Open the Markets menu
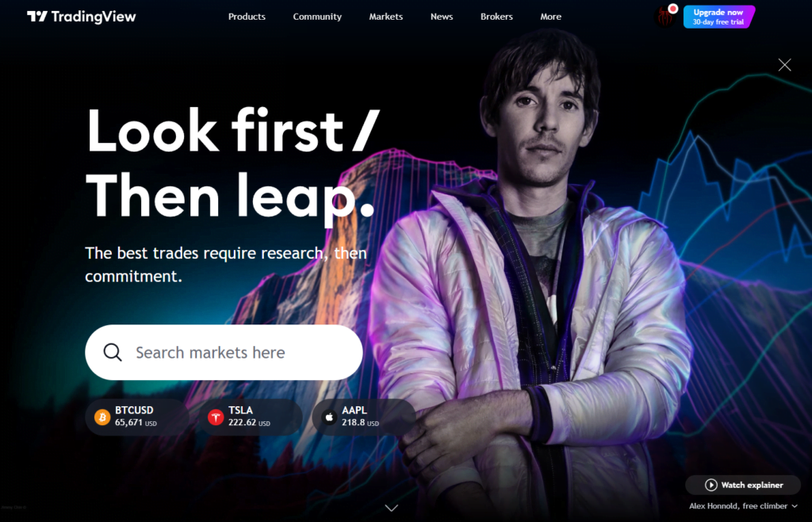Screen dimensions: 812x522 tap(386, 17)
